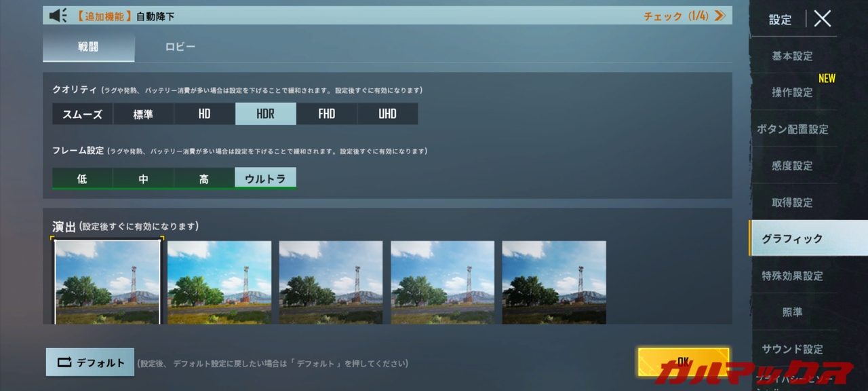Open 基本設定 in the sidebar
Viewport: 868px width, 391px height.
(x=792, y=56)
